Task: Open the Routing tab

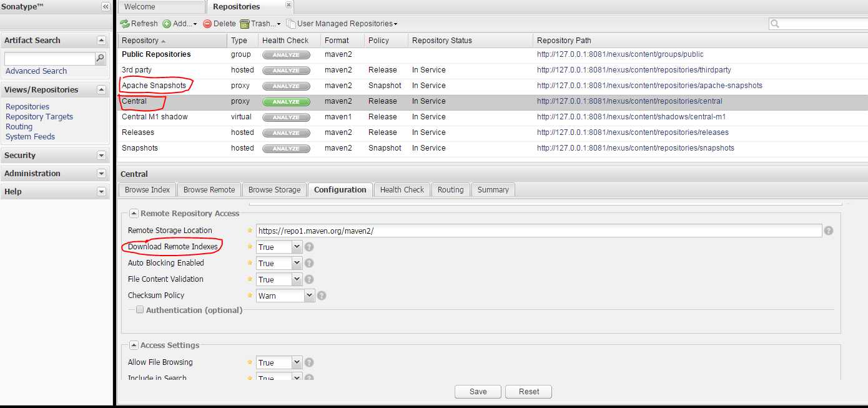Action: click(451, 190)
